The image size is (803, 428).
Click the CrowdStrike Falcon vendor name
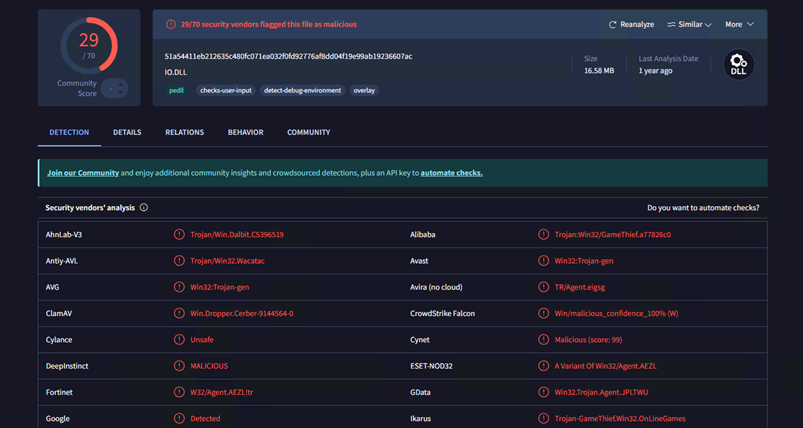(442, 313)
